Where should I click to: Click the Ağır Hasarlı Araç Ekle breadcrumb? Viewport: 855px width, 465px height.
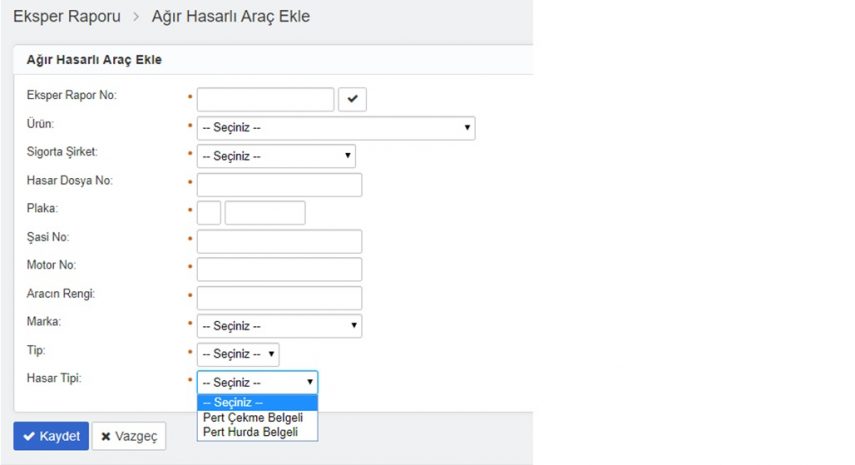click(231, 17)
